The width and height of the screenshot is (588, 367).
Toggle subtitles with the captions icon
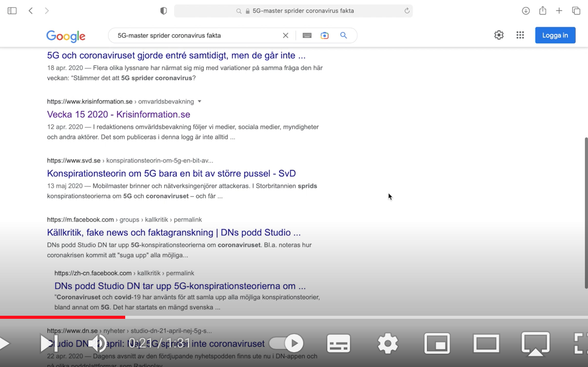click(339, 343)
